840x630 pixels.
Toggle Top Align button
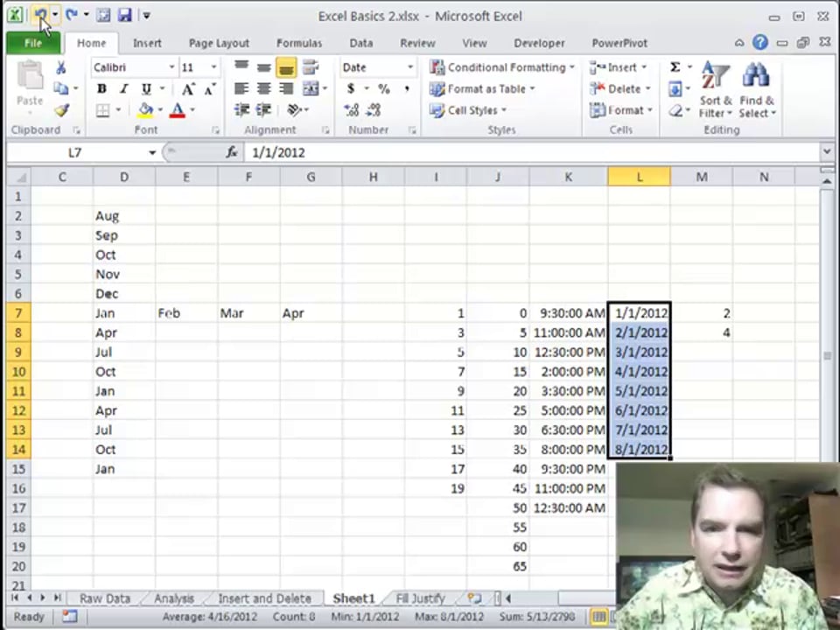click(241, 67)
